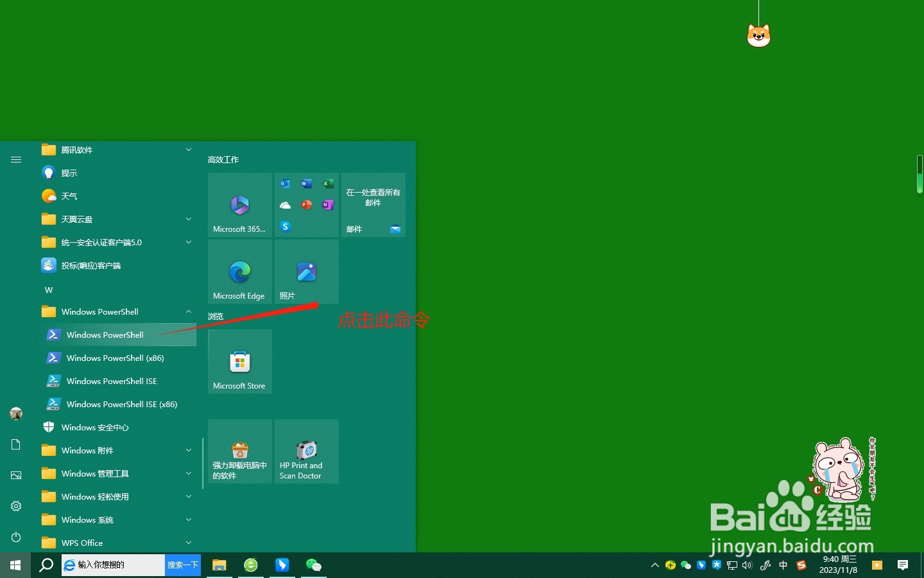Viewport: 924px width, 578px height.
Task: Start Windows PowerShell ISE (x86)
Action: click(x=119, y=404)
